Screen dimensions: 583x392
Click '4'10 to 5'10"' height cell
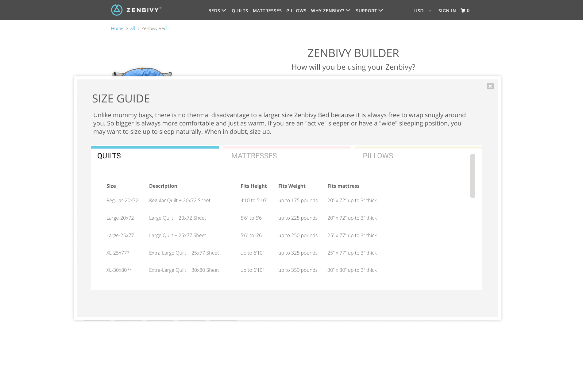click(x=254, y=200)
